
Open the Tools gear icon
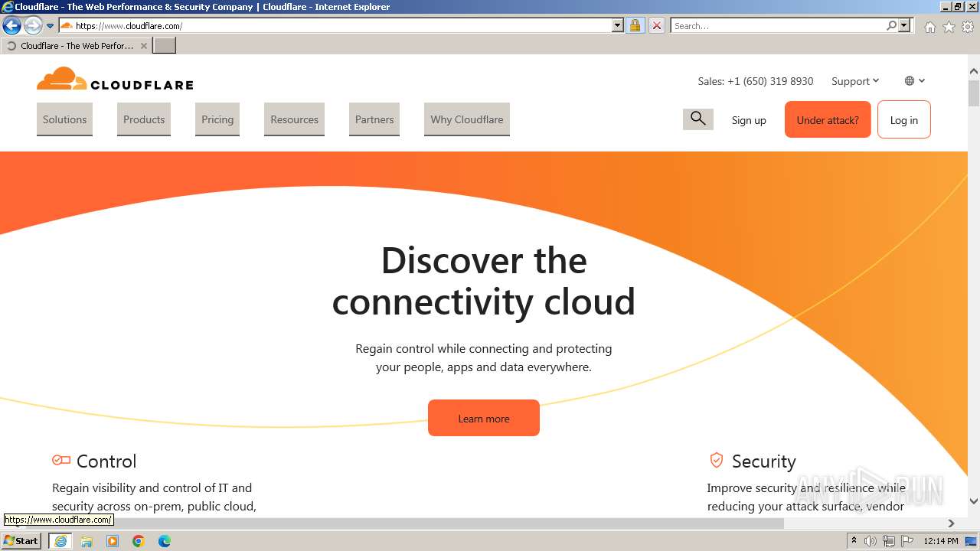(x=968, y=27)
